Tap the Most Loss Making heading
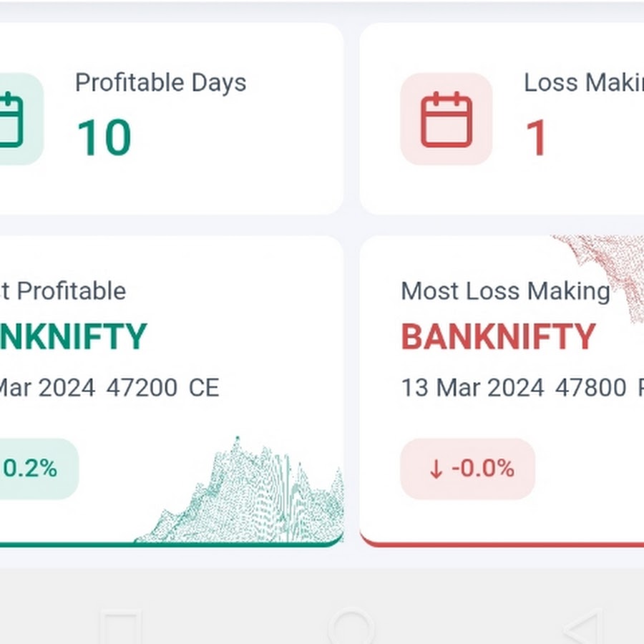 (x=506, y=292)
